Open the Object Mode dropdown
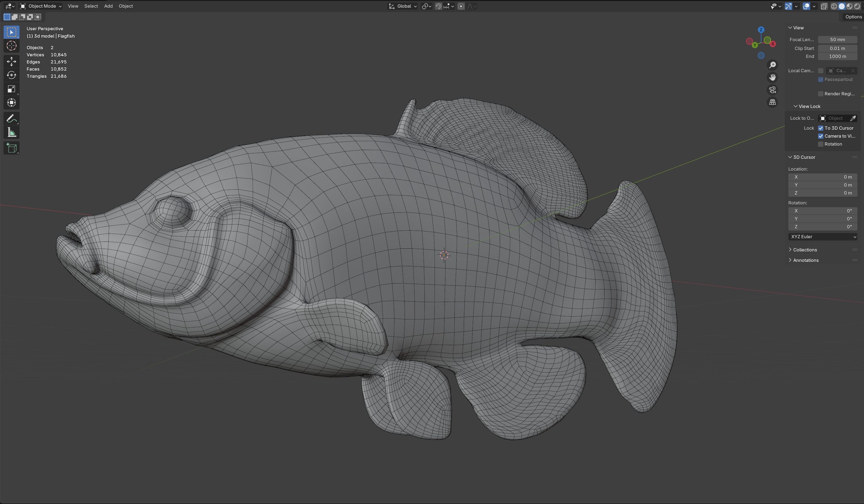The image size is (864, 504). [41, 6]
